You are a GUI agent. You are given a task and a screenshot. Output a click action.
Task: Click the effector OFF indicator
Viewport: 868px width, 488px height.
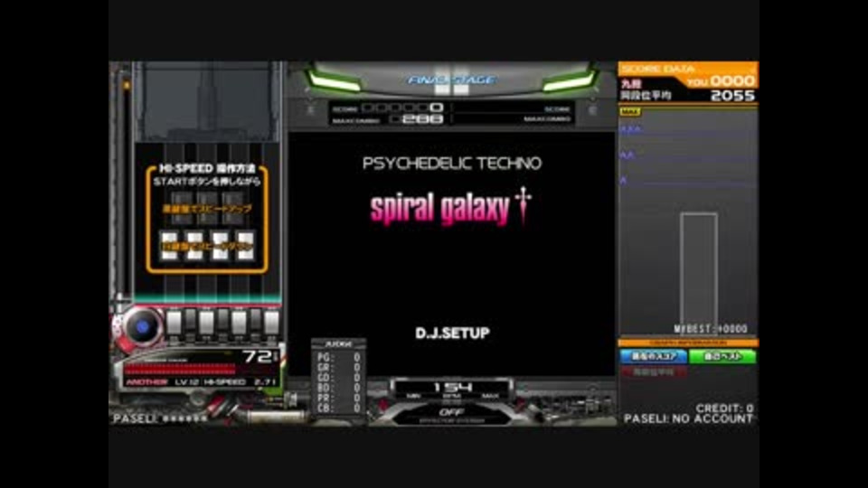452,413
